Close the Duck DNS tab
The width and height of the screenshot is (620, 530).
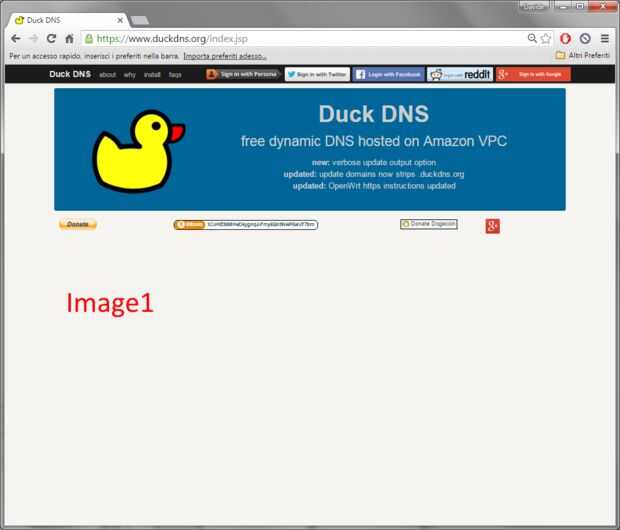point(120,20)
